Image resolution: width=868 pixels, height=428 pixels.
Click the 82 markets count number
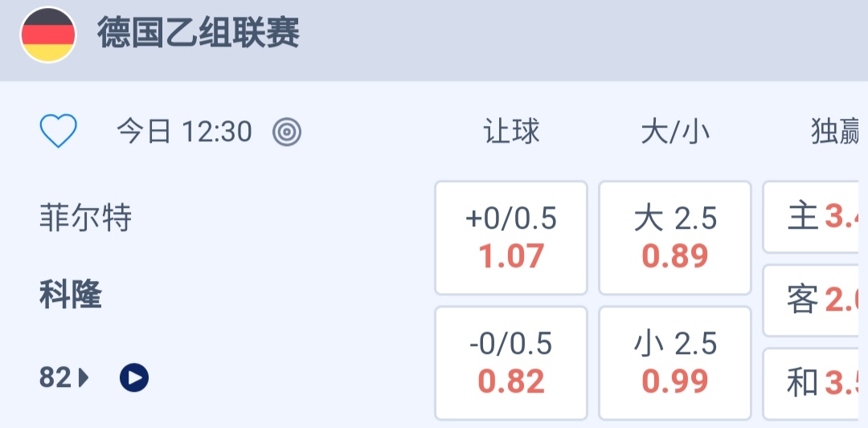[x=55, y=377]
